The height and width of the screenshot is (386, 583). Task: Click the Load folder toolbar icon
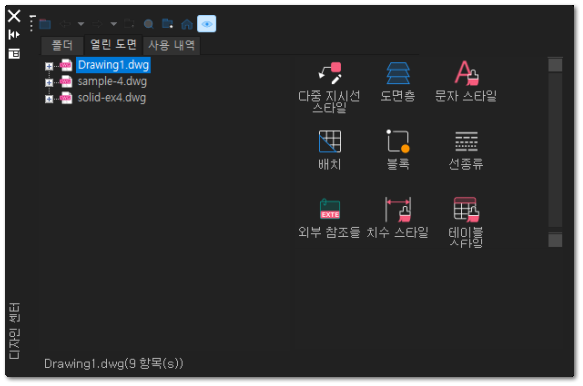coord(45,24)
